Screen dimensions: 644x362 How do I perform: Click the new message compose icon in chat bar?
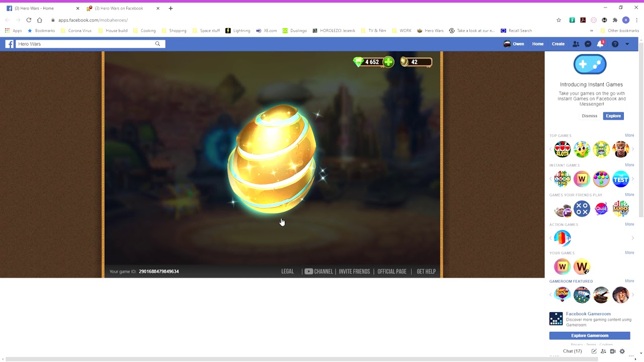[594, 351]
